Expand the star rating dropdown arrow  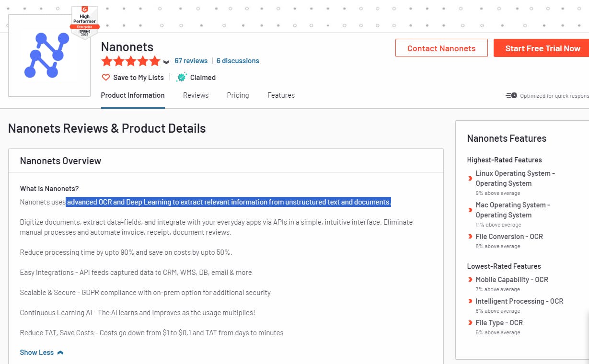pos(166,62)
